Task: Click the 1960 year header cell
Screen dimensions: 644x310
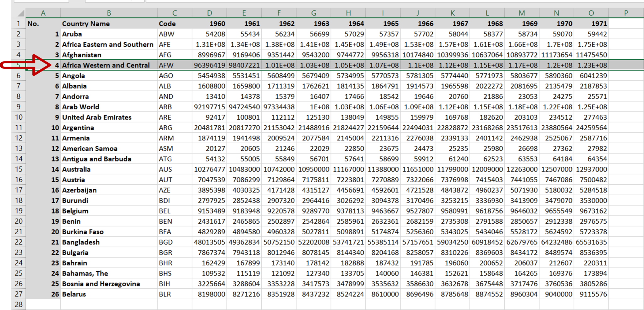Action: click(209, 24)
